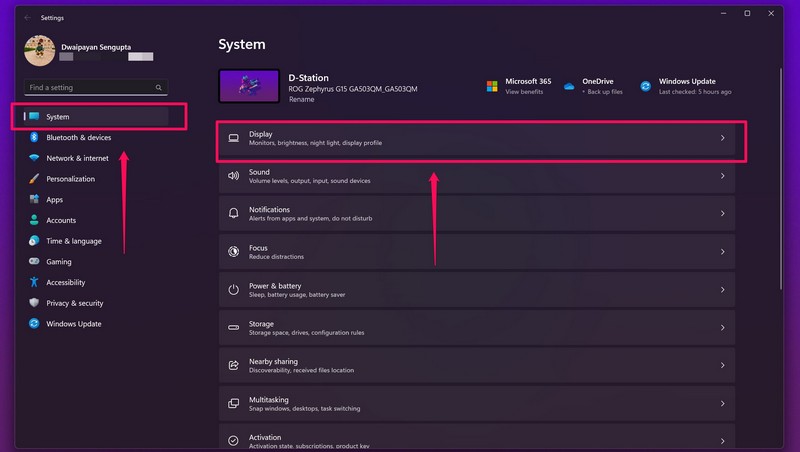
Task: Click the Bluetooth & devices sidebar icon
Action: click(34, 137)
